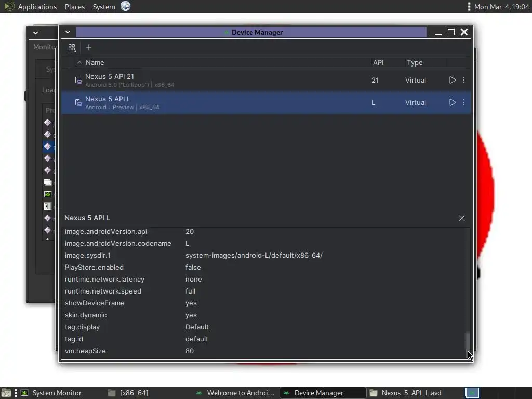Screen dimensions: 532x399
Task: Select the tag.display property
Action: pyautogui.click(x=83, y=327)
